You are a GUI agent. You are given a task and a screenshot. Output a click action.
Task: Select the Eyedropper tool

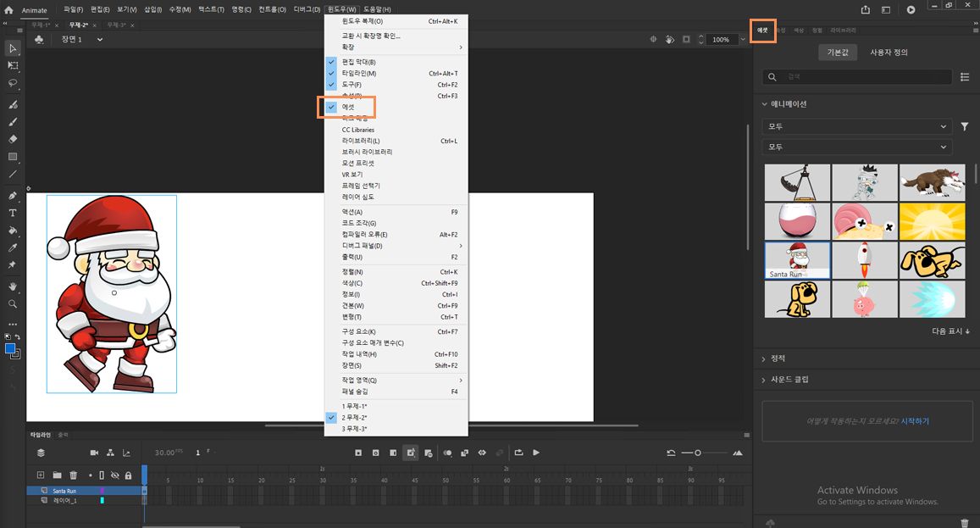click(x=13, y=247)
